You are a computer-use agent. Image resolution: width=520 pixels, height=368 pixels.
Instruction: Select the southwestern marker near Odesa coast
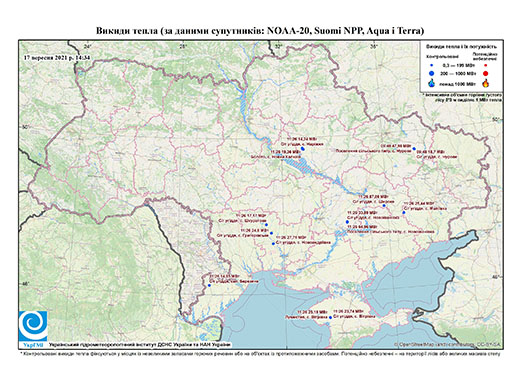point(209,285)
